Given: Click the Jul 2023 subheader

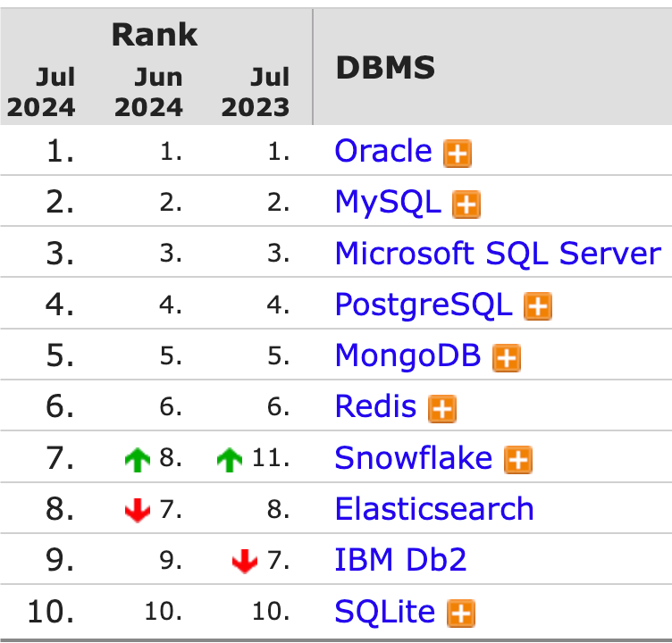Looking at the screenshot, I should (256, 92).
